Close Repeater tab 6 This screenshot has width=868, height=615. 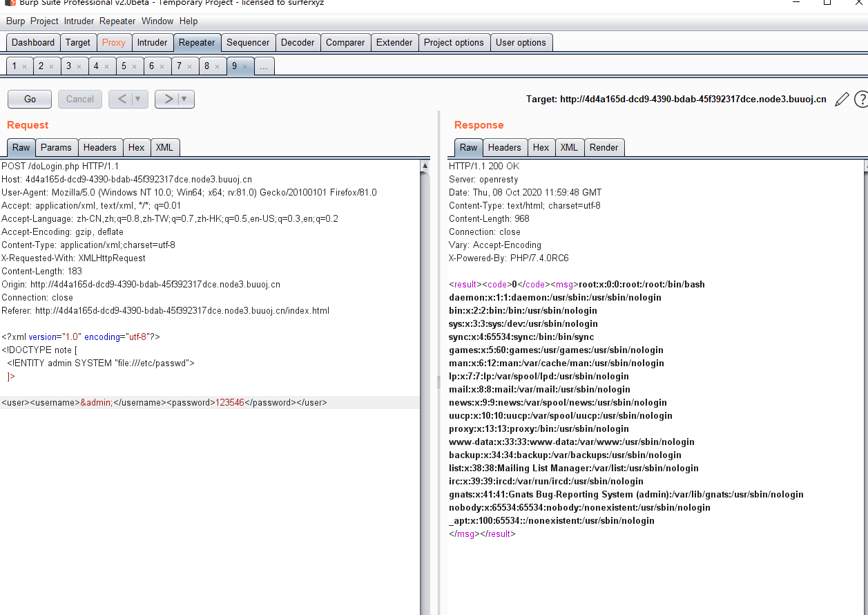click(162, 66)
